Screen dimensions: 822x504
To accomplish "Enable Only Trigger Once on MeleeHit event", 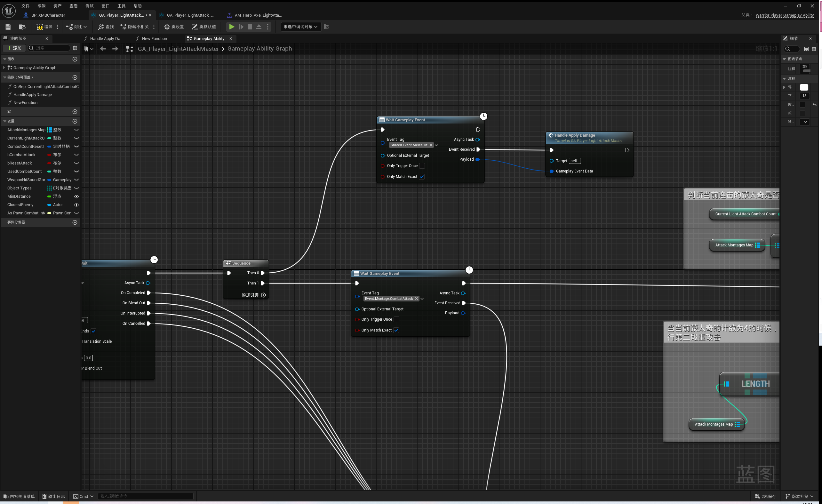I will click(x=422, y=166).
